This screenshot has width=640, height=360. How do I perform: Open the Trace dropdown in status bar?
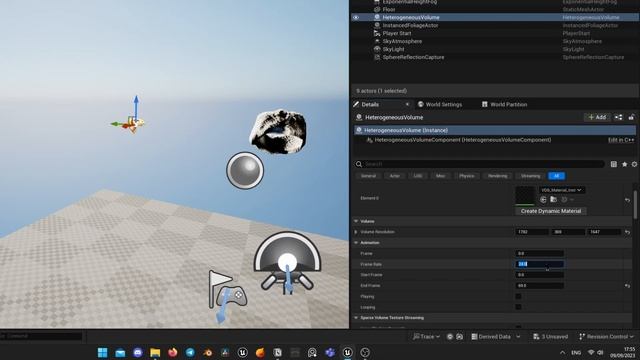[426, 337]
